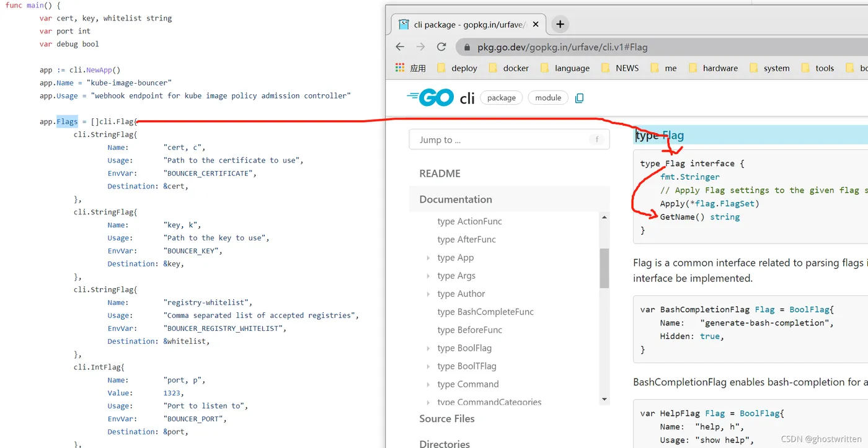Click "kube-image-bouncer" string in the code listing

pos(129,82)
